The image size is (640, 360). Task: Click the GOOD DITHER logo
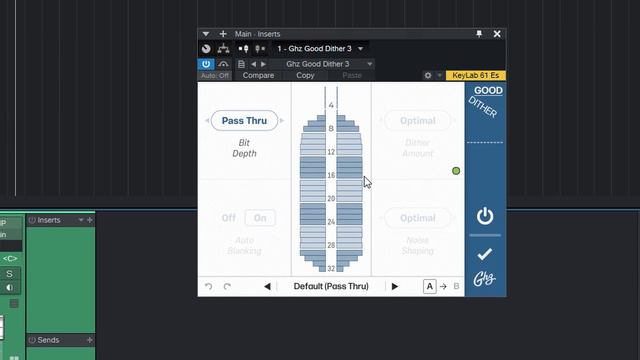pyautogui.click(x=486, y=101)
